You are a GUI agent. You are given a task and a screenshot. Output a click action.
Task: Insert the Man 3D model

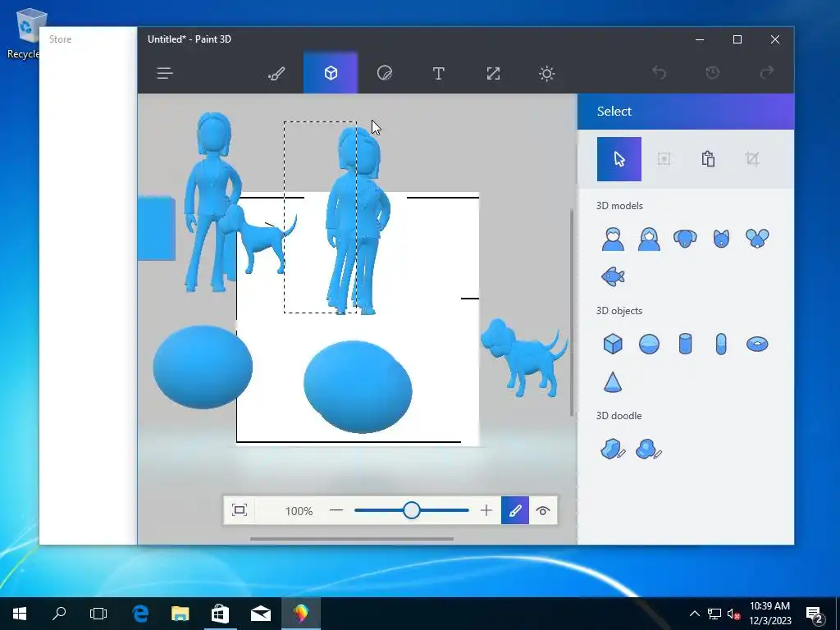point(613,239)
